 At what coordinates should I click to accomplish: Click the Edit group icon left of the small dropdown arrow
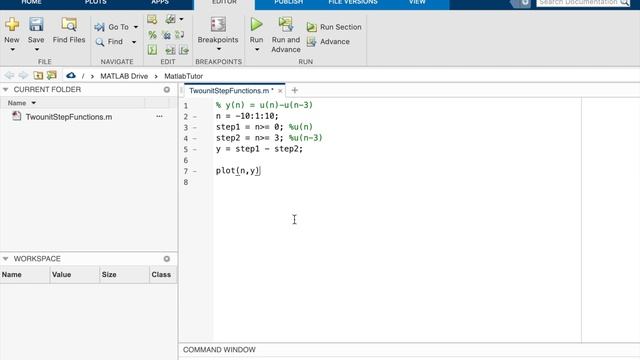pyautogui.click(x=170, y=19)
